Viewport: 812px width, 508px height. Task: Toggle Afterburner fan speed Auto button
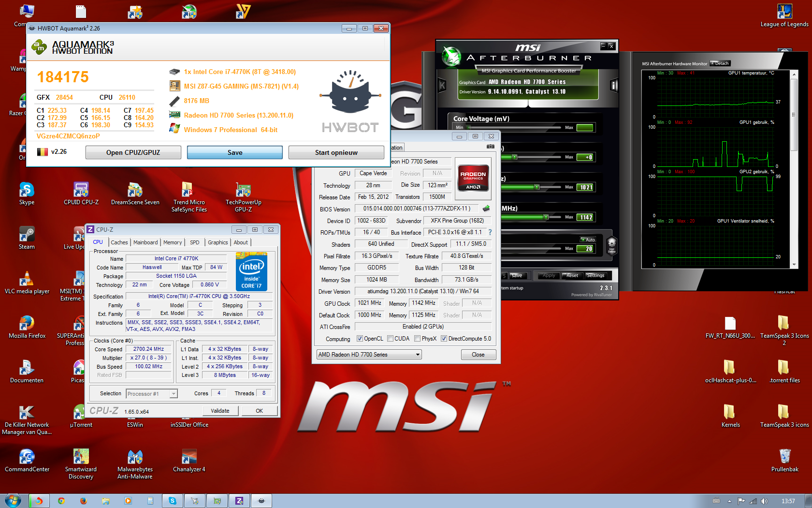pyautogui.click(x=588, y=239)
